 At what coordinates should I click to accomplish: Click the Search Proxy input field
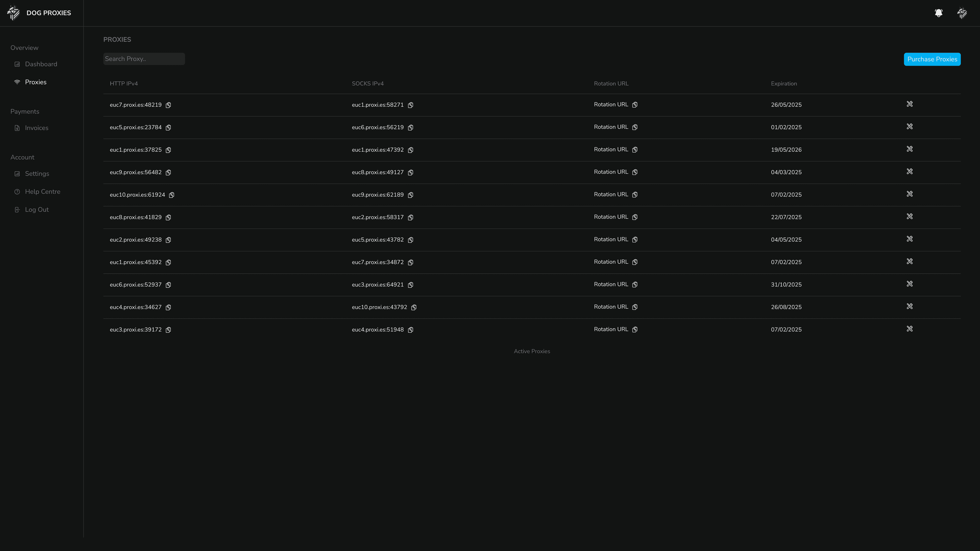coord(144,59)
